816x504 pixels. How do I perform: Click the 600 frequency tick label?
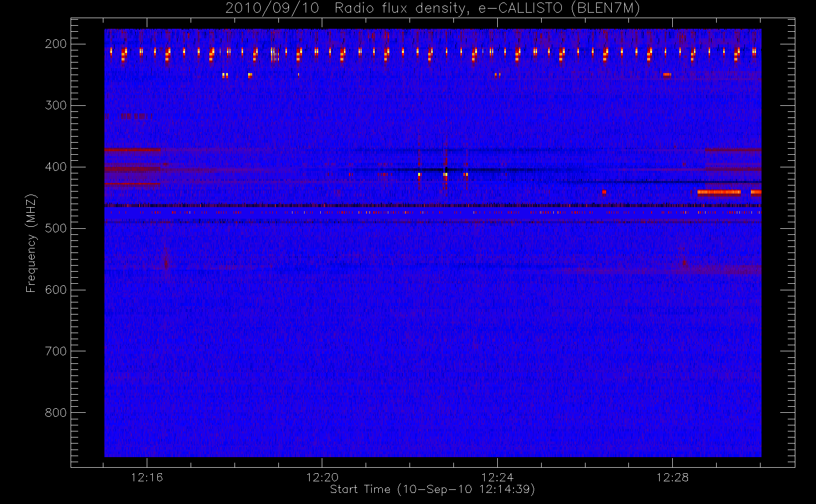(x=56, y=290)
